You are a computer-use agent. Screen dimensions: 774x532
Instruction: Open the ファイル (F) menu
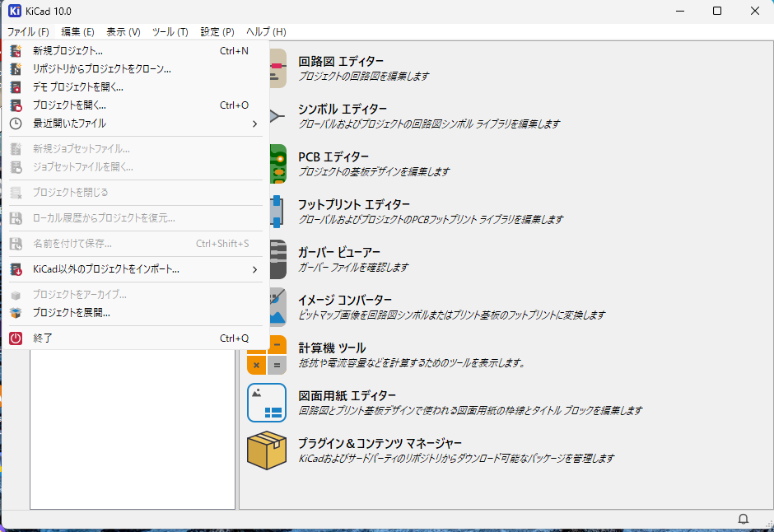[28, 32]
